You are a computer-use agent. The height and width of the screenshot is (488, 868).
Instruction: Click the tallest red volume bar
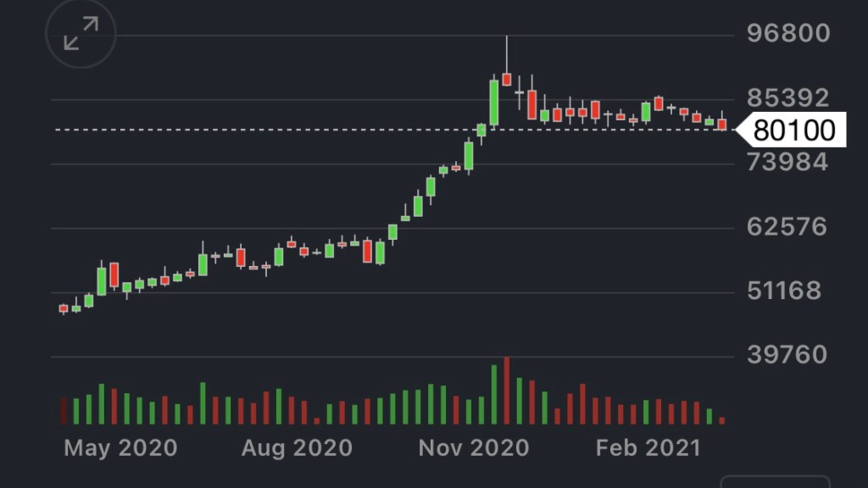pos(507,391)
